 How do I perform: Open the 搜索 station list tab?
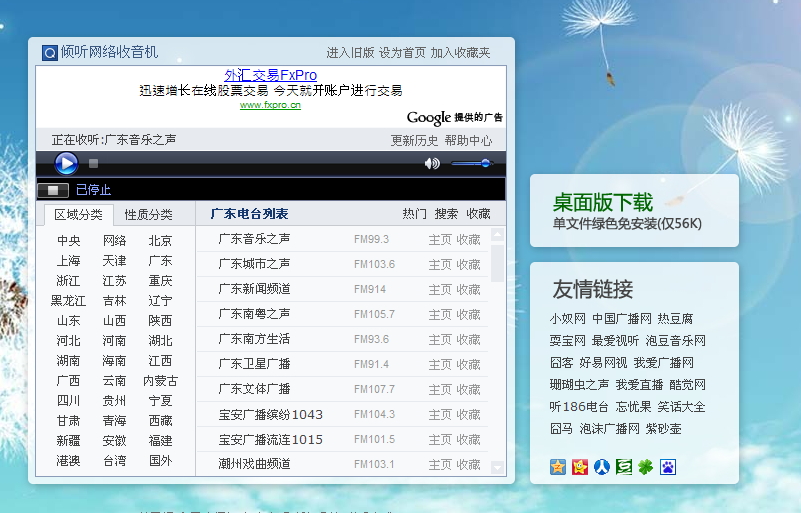(x=446, y=214)
